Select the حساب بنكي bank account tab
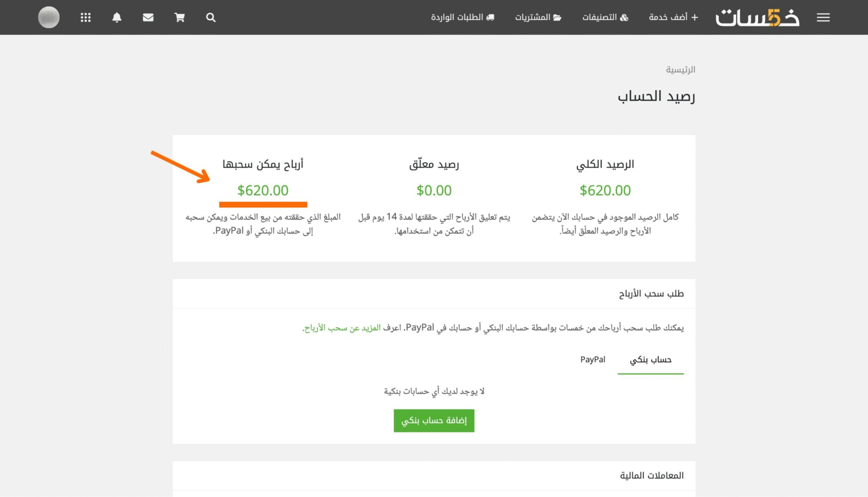868x497 pixels. tap(650, 360)
